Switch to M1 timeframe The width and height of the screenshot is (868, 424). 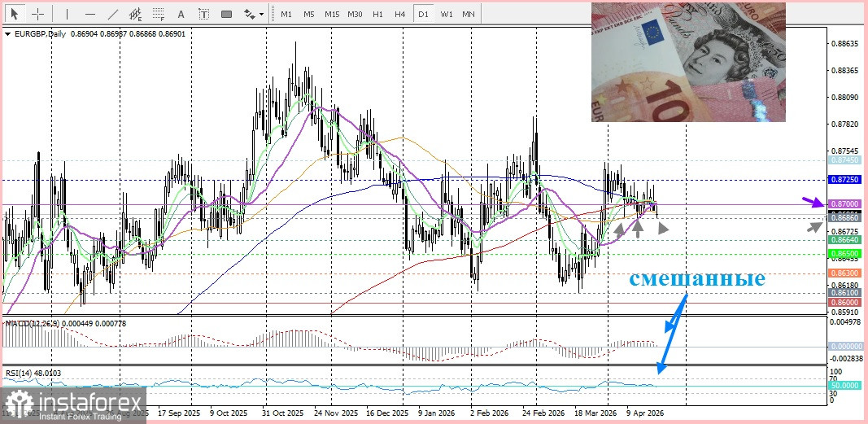click(286, 14)
